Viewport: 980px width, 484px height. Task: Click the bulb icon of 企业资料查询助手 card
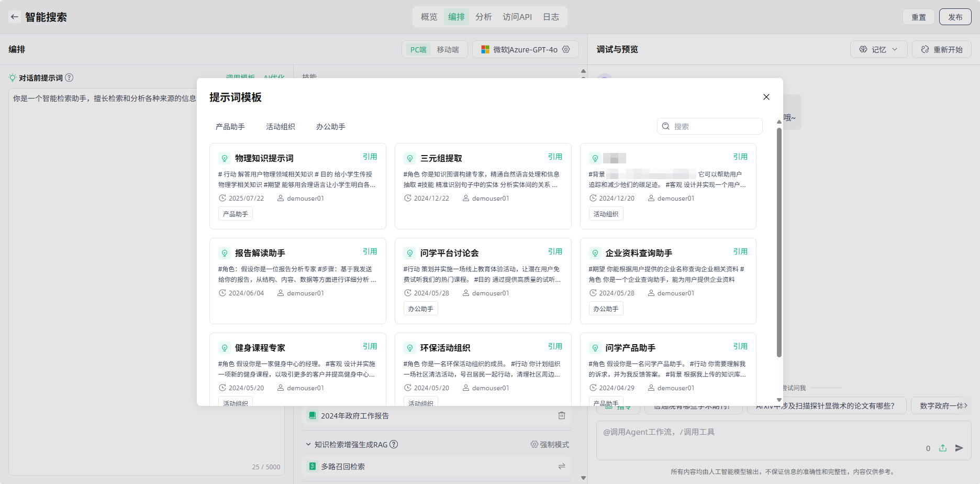point(595,253)
